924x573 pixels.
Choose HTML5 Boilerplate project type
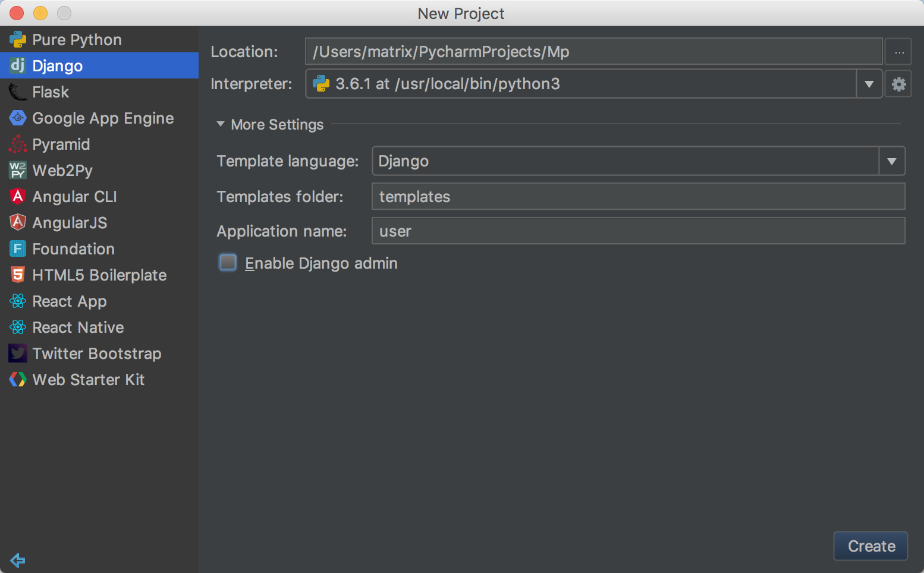click(x=99, y=275)
